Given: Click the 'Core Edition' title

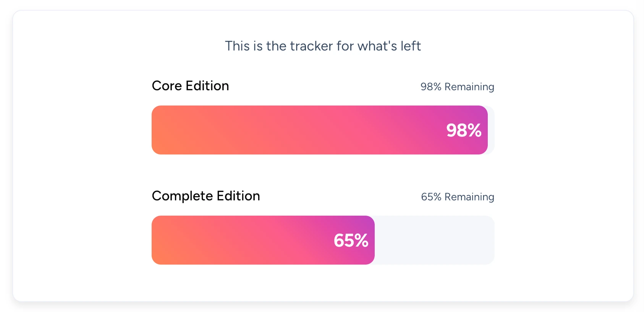Looking at the screenshot, I should tap(190, 86).
